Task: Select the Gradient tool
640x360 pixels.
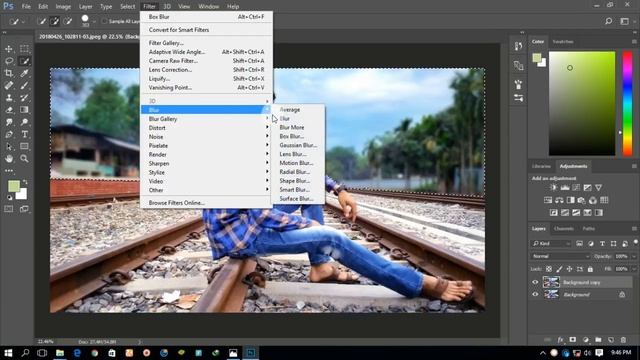Action: click(x=24, y=110)
